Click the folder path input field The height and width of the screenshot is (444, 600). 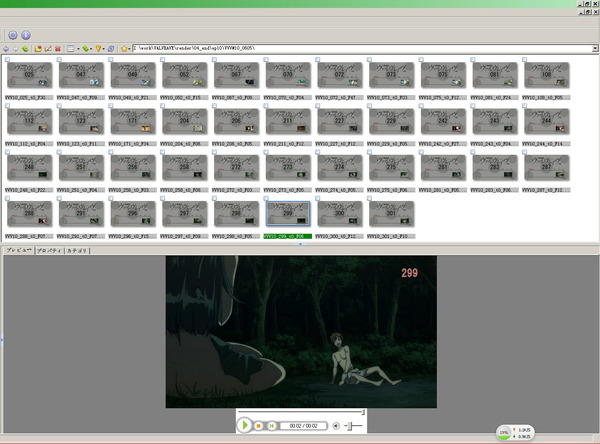pos(362,49)
